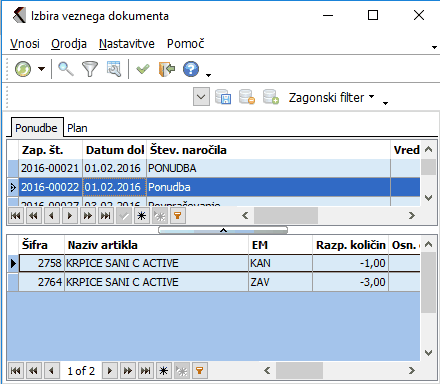440x384 pixels.
Task: Go to next record in lower navigator
Action: point(110,371)
